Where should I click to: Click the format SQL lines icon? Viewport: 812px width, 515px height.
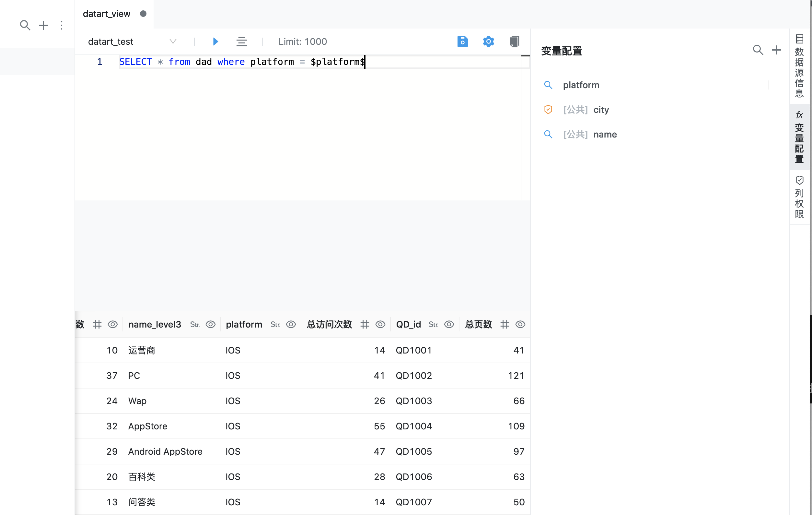[241, 42]
